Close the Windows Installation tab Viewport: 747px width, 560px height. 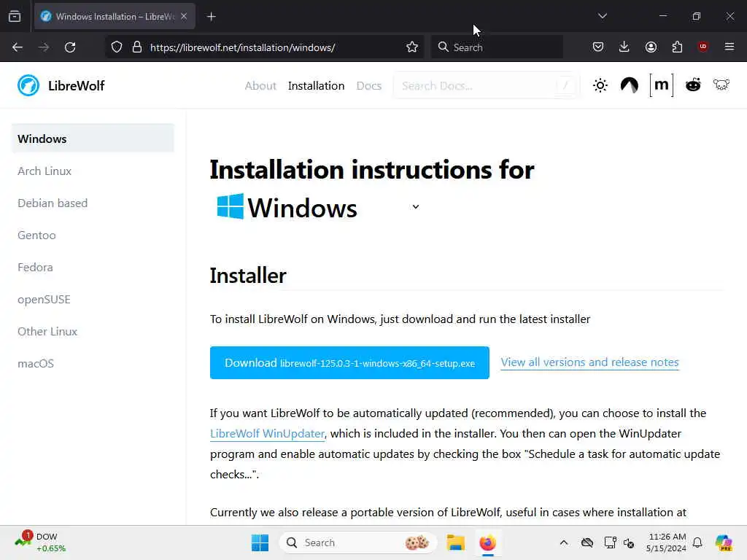pyautogui.click(x=184, y=16)
